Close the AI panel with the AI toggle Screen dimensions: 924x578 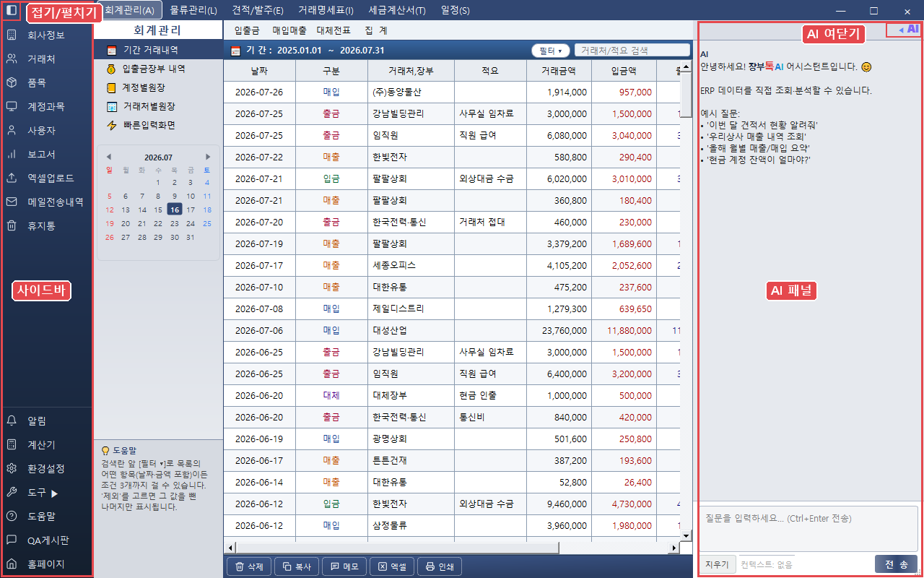point(908,29)
